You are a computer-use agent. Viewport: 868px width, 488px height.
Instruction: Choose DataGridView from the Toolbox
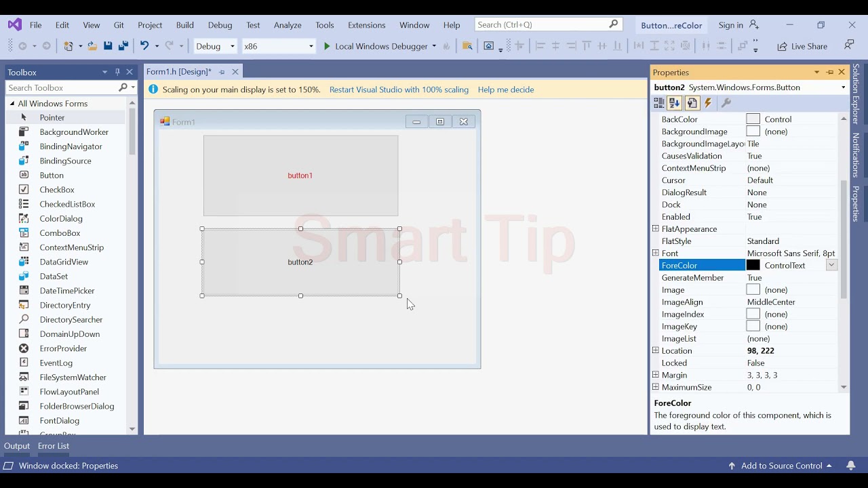pyautogui.click(x=65, y=262)
